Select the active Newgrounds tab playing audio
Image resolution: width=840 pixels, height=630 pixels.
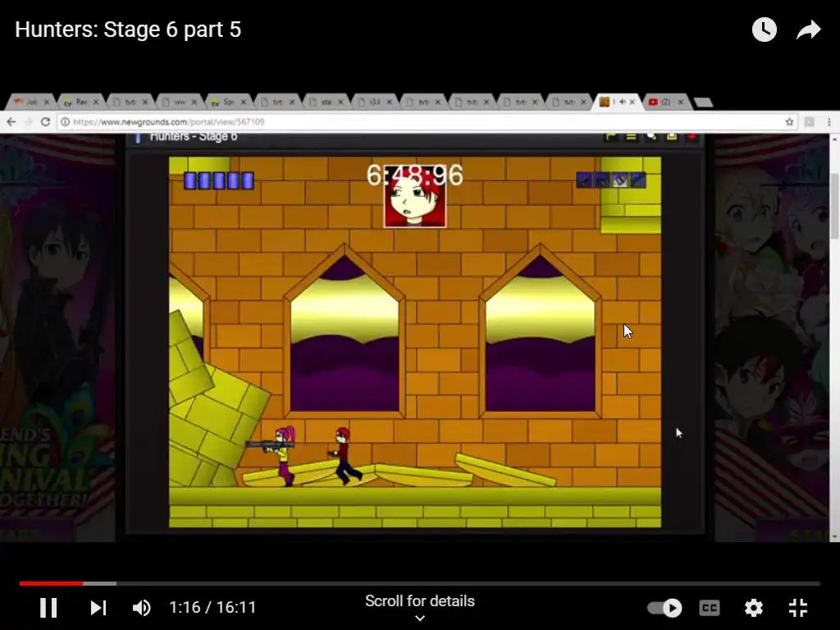point(612,101)
